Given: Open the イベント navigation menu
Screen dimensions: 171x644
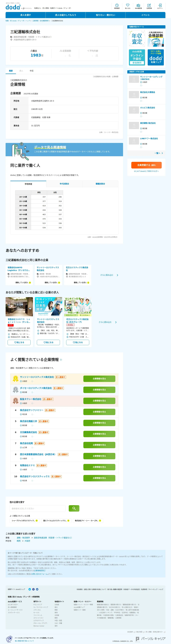Looking at the screenshot, I should pos(146,15).
